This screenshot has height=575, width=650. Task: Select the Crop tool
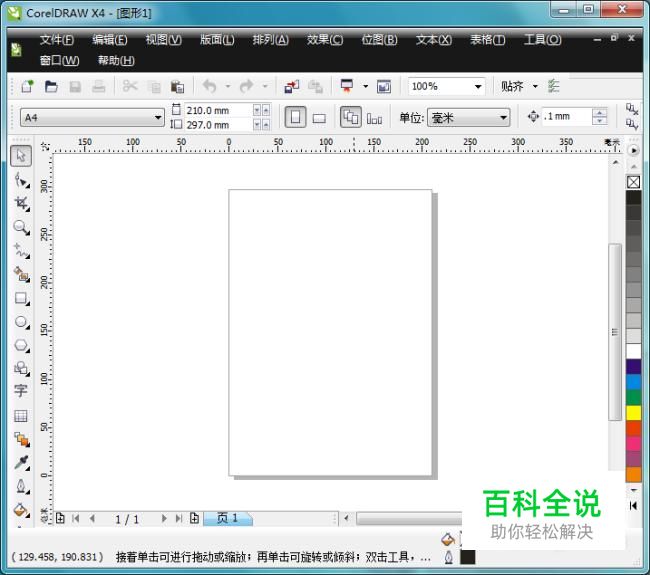[x=21, y=203]
